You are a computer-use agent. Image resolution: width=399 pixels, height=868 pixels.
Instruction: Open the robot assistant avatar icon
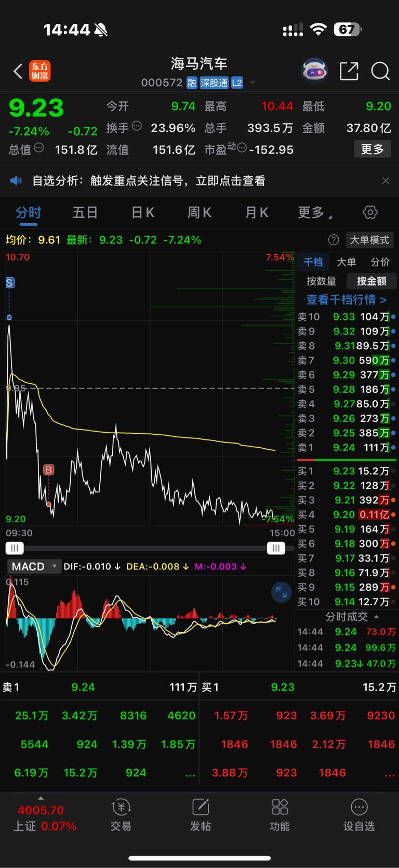pyautogui.click(x=315, y=71)
